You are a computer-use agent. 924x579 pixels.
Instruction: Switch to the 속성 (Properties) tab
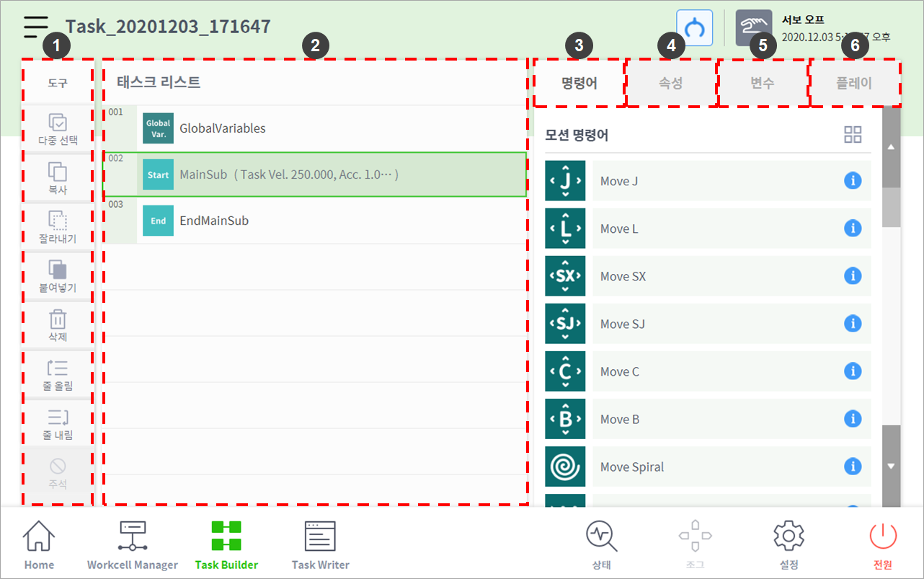670,83
